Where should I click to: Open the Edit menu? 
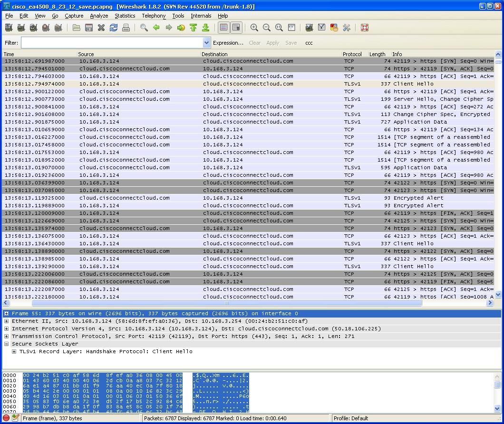(24, 16)
